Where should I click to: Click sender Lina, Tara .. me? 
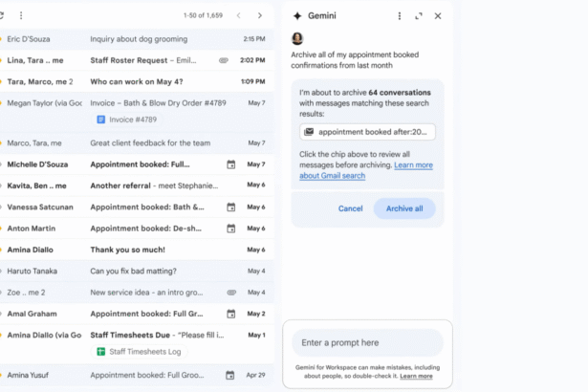click(x=35, y=60)
